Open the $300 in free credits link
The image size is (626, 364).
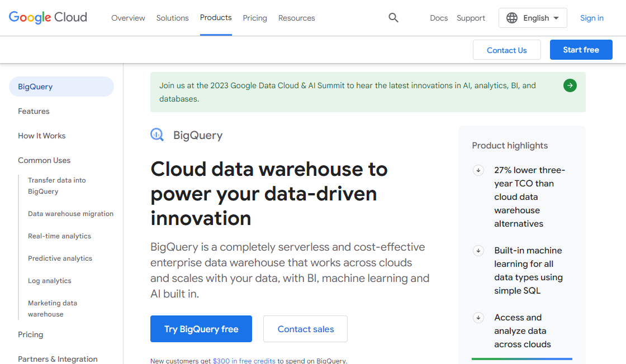(244, 361)
